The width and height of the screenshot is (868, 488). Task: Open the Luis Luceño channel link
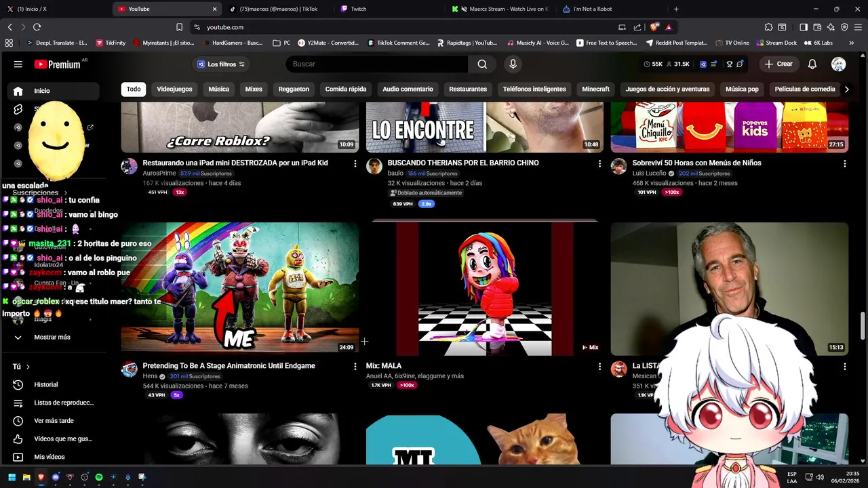[650, 174]
